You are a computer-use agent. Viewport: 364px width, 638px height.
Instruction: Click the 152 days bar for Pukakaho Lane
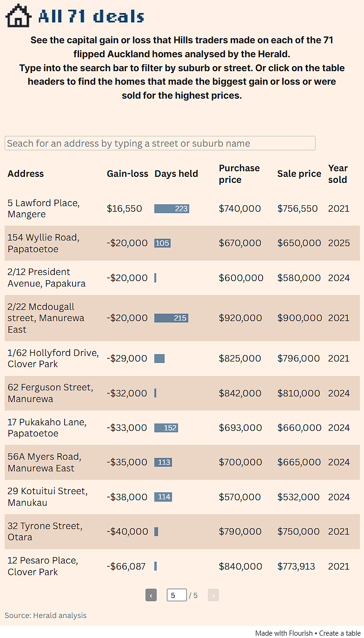point(166,428)
